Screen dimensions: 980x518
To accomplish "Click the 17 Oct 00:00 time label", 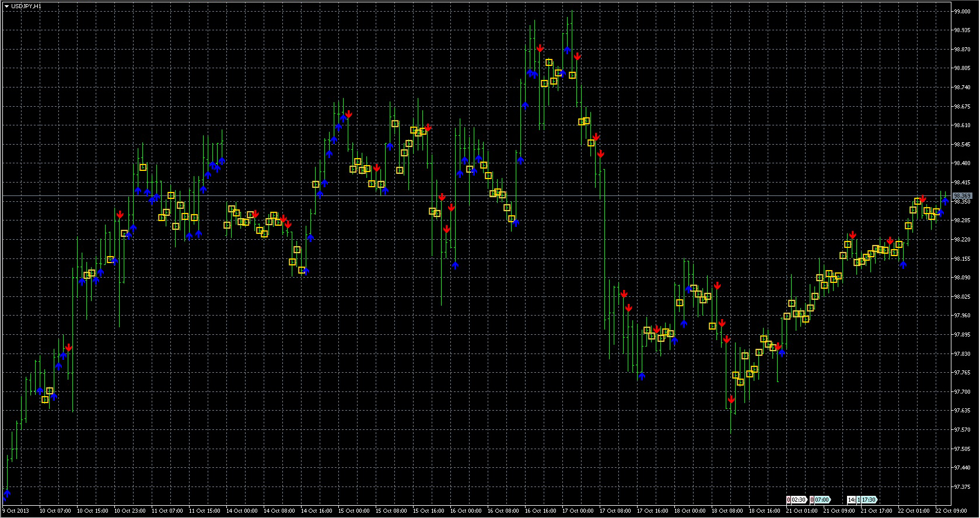I will point(577,511).
